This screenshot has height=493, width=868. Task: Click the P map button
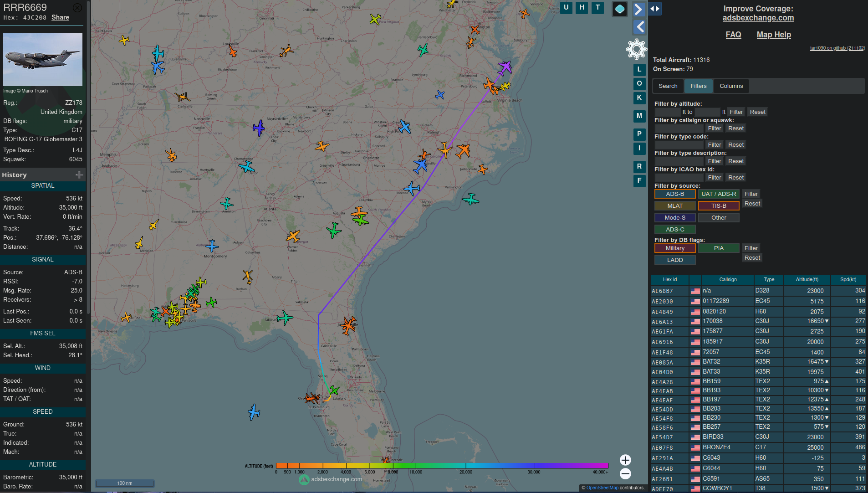tap(639, 134)
